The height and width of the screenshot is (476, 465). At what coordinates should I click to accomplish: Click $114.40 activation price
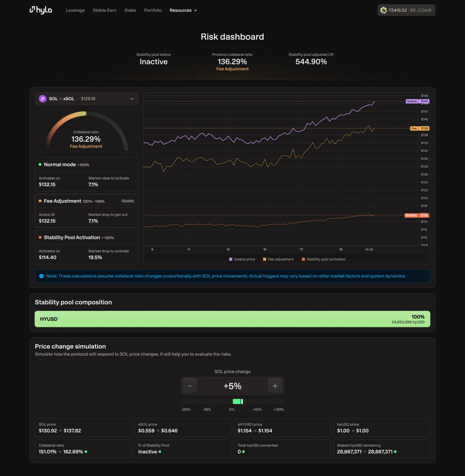(x=47, y=257)
